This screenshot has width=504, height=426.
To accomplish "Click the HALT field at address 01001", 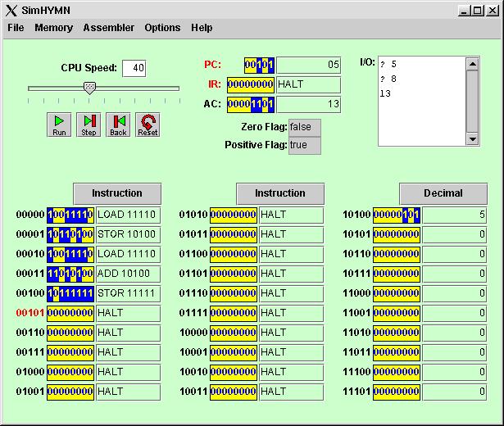I will point(128,392).
